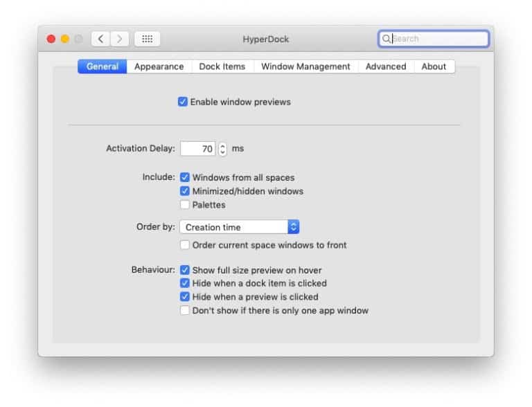Show all preferences grid icon
This screenshot has width=532, height=407.
tap(147, 39)
